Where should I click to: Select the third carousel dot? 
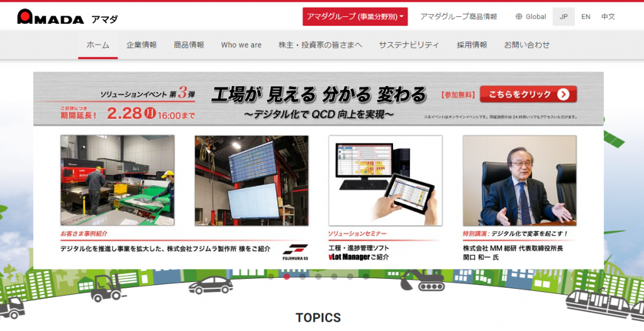303,276
